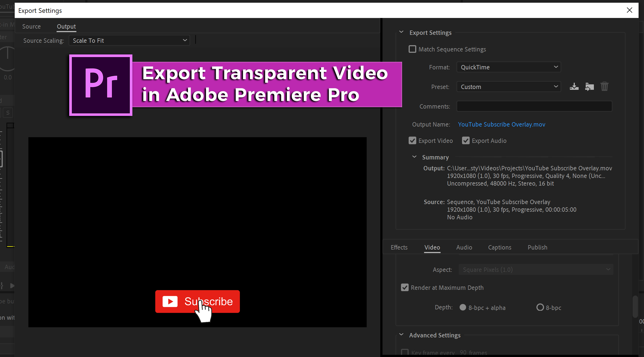The width and height of the screenshot is (644, 357).
Task: Select the Video tab panel
Action: [x=432, y=247]
